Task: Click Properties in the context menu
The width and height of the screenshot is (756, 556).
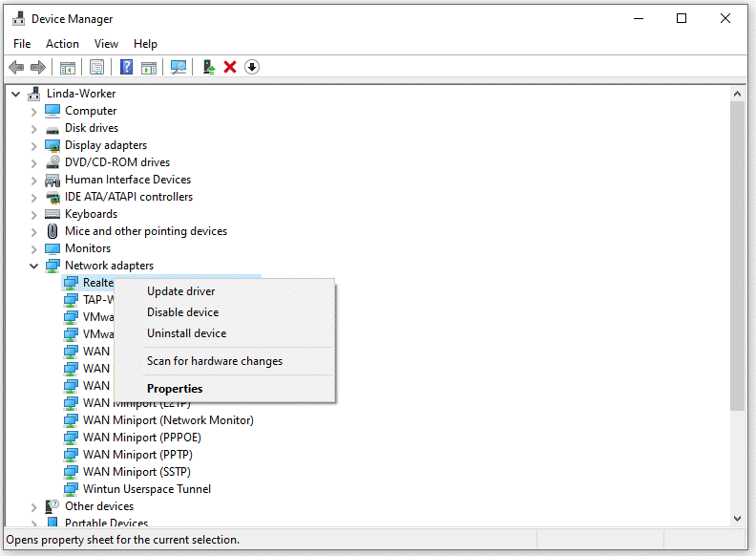Action: pyautogui.click(x=175, y=389)
